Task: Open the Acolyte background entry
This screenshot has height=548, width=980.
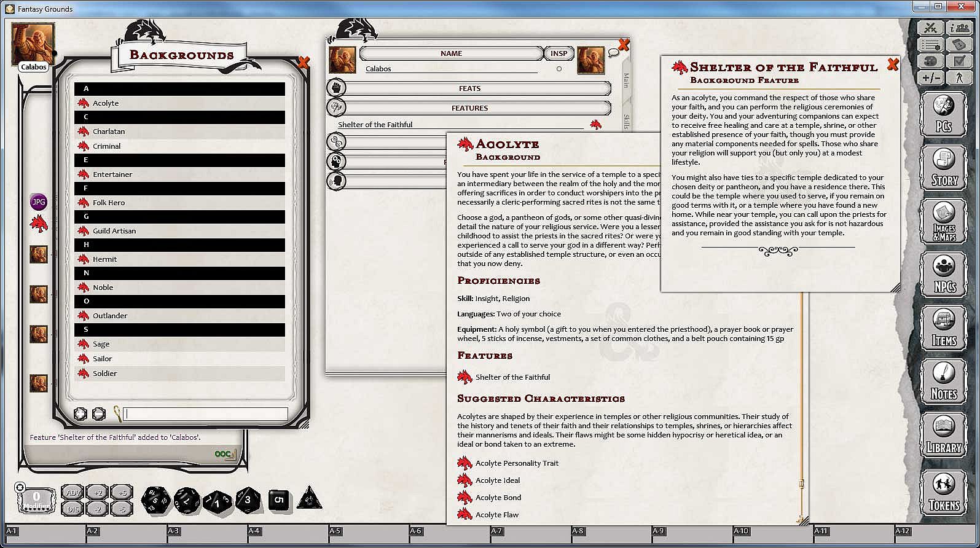Action: click(179, 103)
